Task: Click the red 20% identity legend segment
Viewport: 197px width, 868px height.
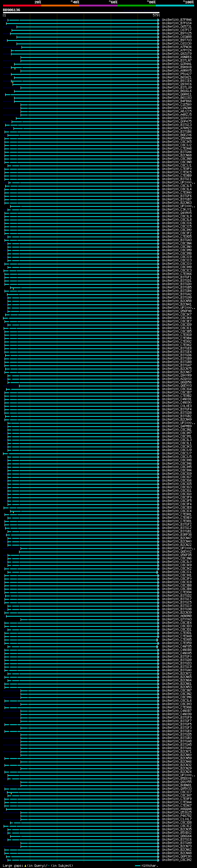Action: [22, 6]
